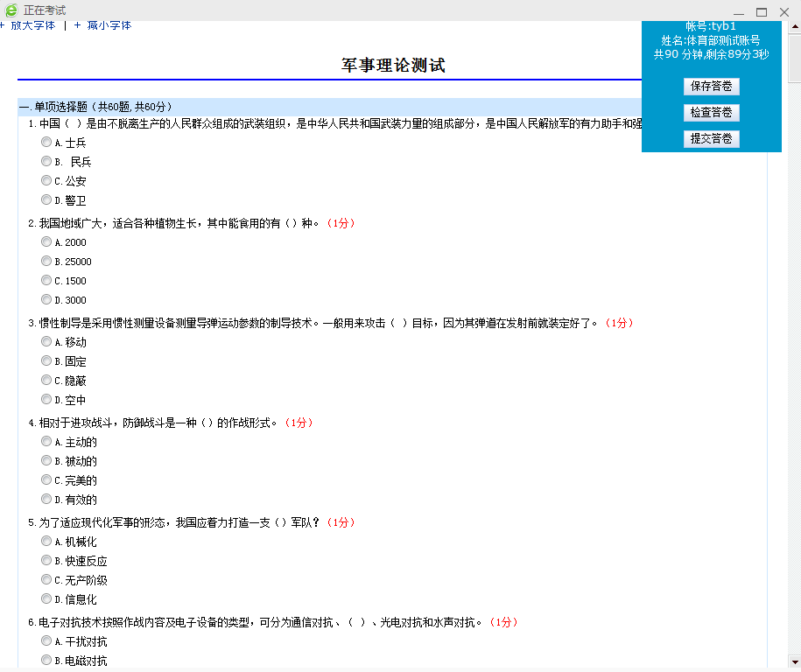Submit exam with 提交答卷 button
This screenshot has height=672, width=801.
pos(711,139)
